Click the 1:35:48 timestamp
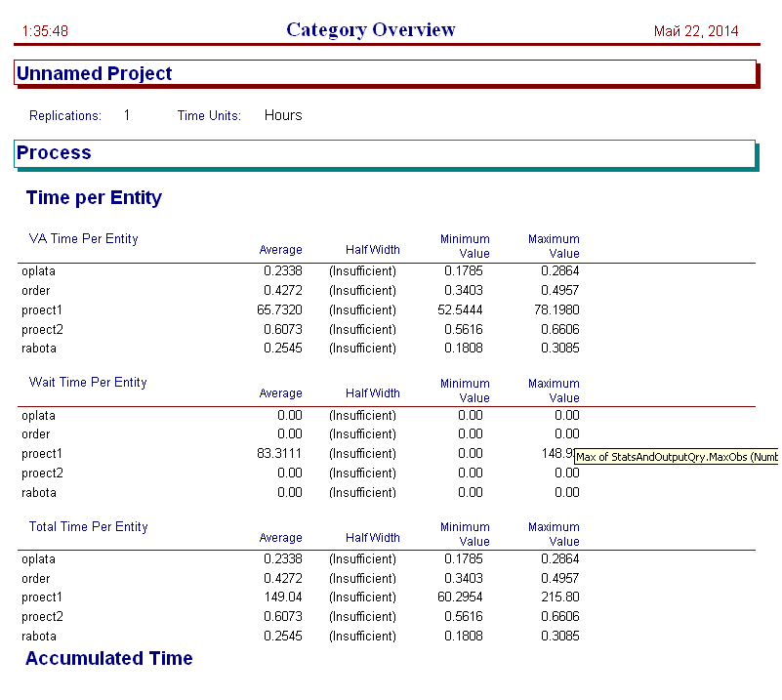The image size is (782, 700). tap(45, 31)
